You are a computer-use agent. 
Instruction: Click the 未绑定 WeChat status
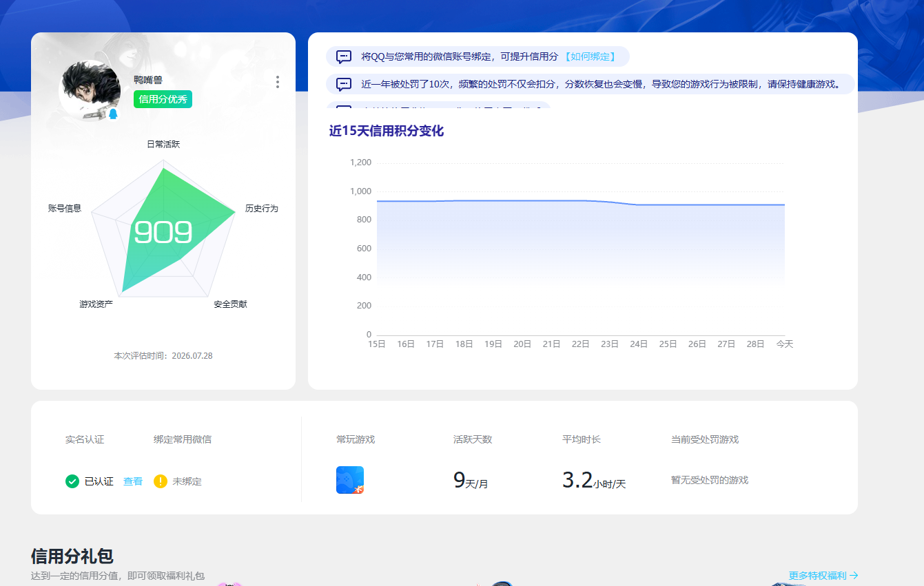coord(187,481)
